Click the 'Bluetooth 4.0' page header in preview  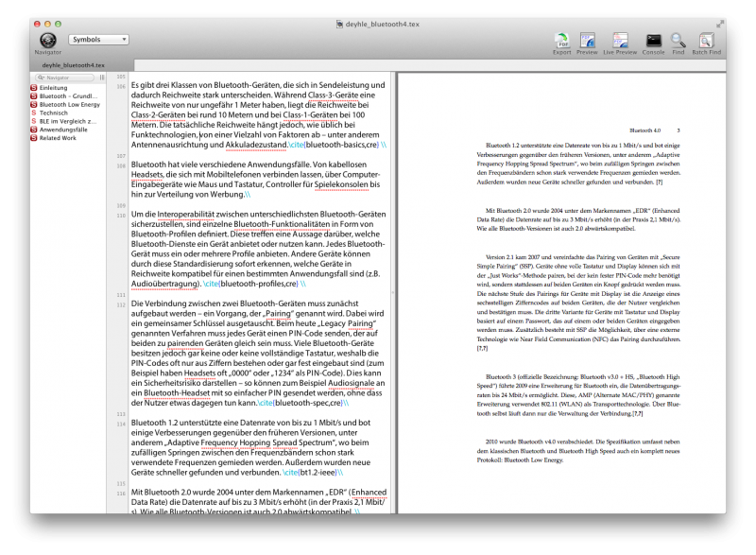point(645,130)
